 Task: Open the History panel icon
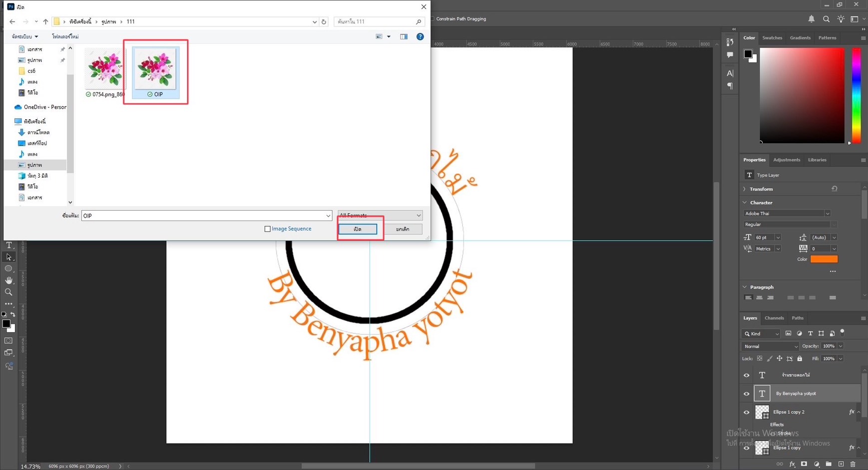coord(730,42)
